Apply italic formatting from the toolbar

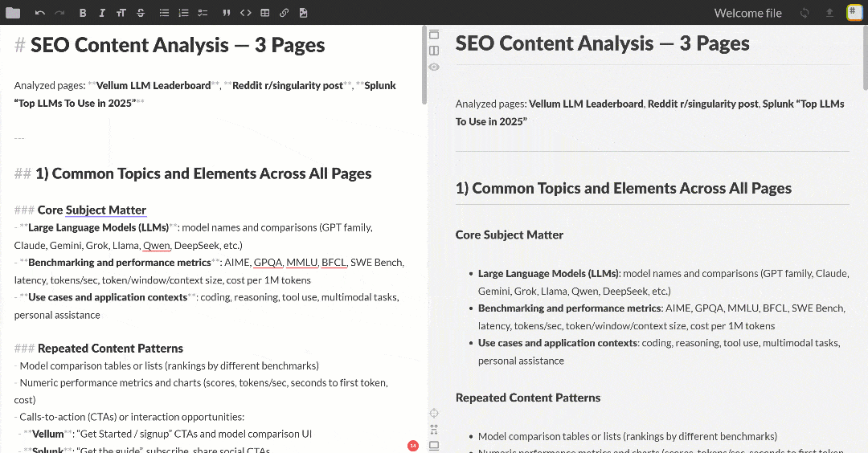click(x=101, y=13)
